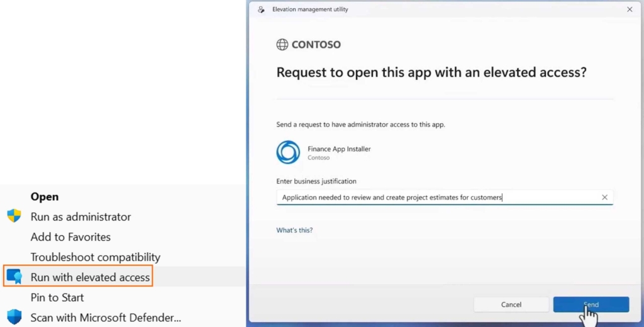Click the Contoso globe logo icon
Image resolution: width=644 pixels, height=327 pixels.
(x=282, y=45)
